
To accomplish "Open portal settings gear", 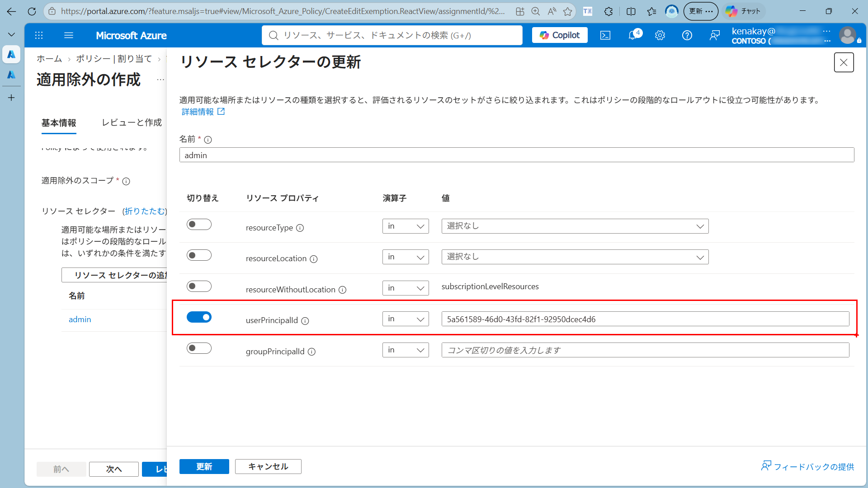I will pyautogui.click(x=660, y=35).
